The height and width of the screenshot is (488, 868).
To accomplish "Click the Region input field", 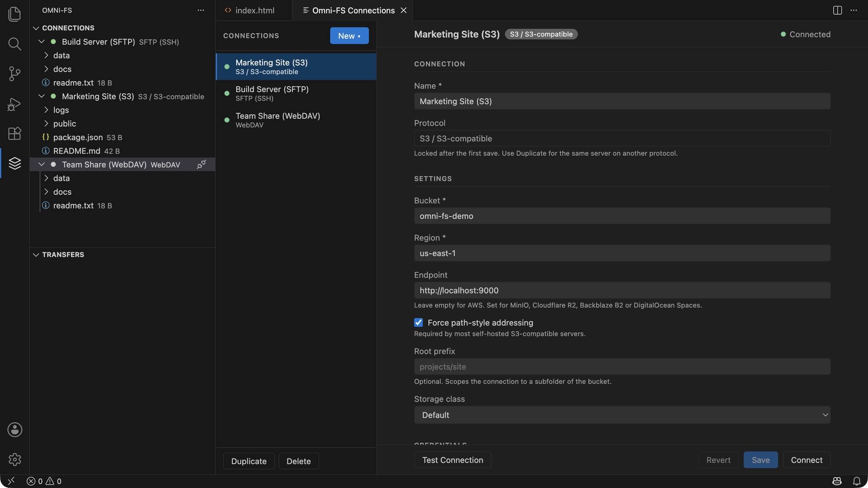I will coord(622,253).
